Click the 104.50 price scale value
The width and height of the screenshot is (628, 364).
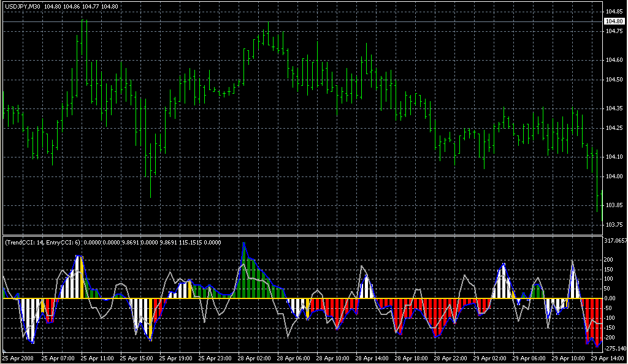(615, 80)
